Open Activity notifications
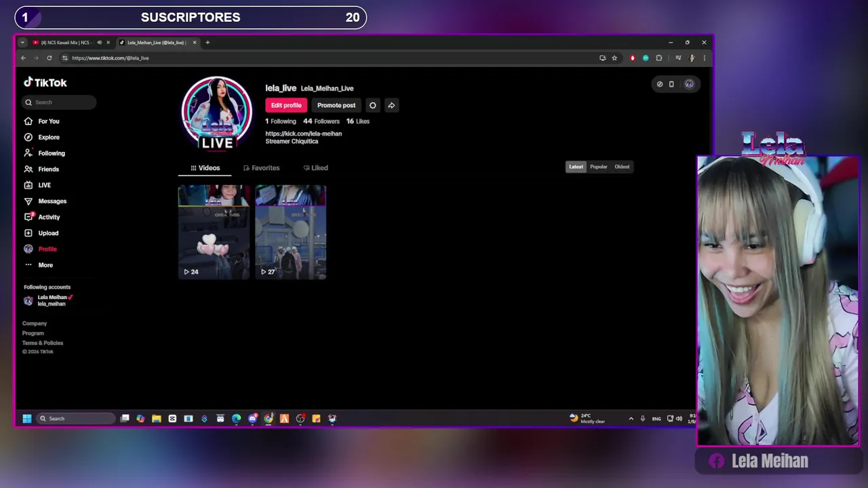The image size is (868, 488). pyautogui.click(x=42, y=217)
